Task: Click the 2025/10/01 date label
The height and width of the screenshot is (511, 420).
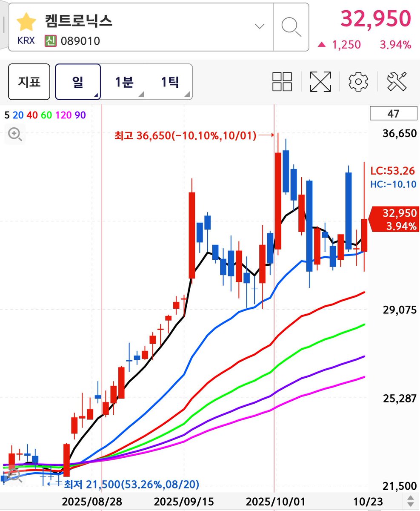Action: (x=275, y=501)
